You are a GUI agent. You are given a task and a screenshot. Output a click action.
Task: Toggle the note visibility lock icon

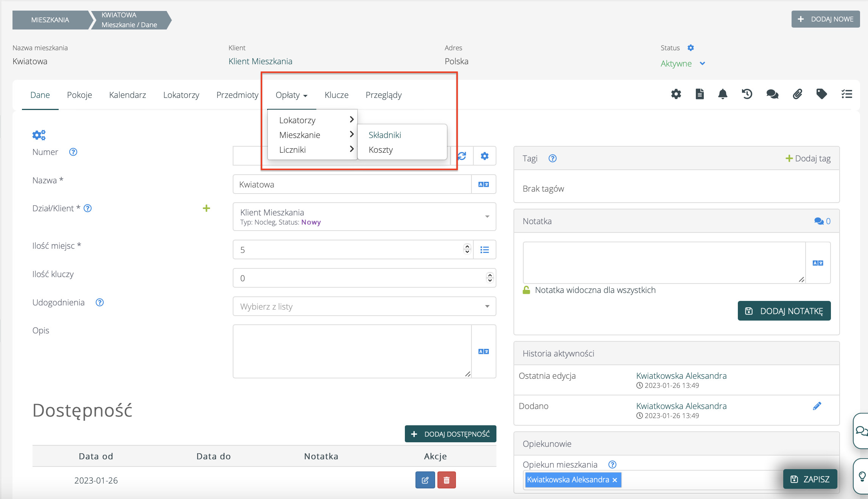pyautogui.click(x=526, y=290)
